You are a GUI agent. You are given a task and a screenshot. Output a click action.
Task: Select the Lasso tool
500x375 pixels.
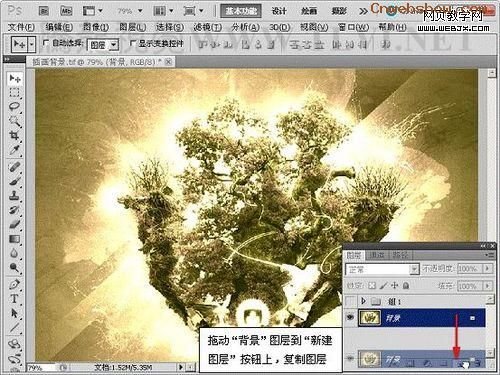tap(14, 107)
